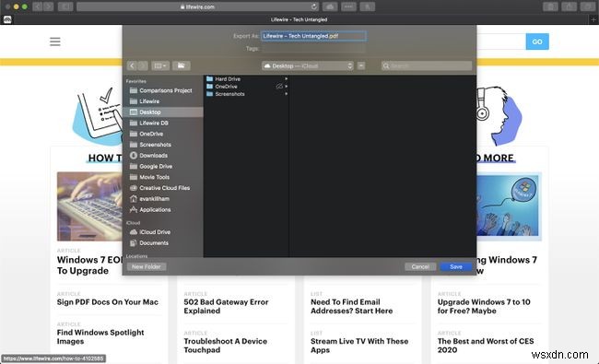Open the Sign PDF Docs On Your Mac article
Screen dimensions: 599x364
[x=107, y=302]
